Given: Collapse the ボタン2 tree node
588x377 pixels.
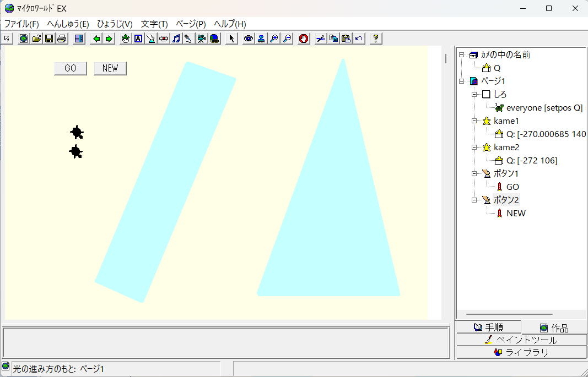Looking at the screenshot, I should tap(474, 200).
